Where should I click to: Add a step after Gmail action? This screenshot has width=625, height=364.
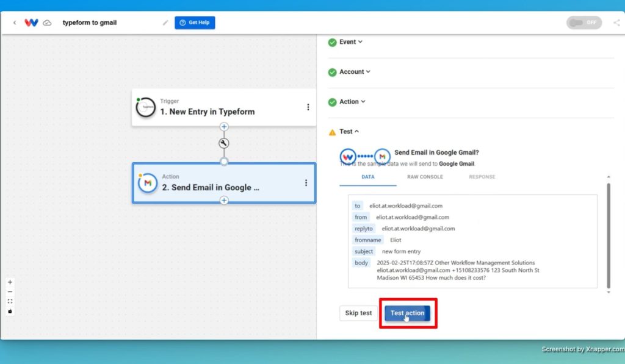(224, 201)
